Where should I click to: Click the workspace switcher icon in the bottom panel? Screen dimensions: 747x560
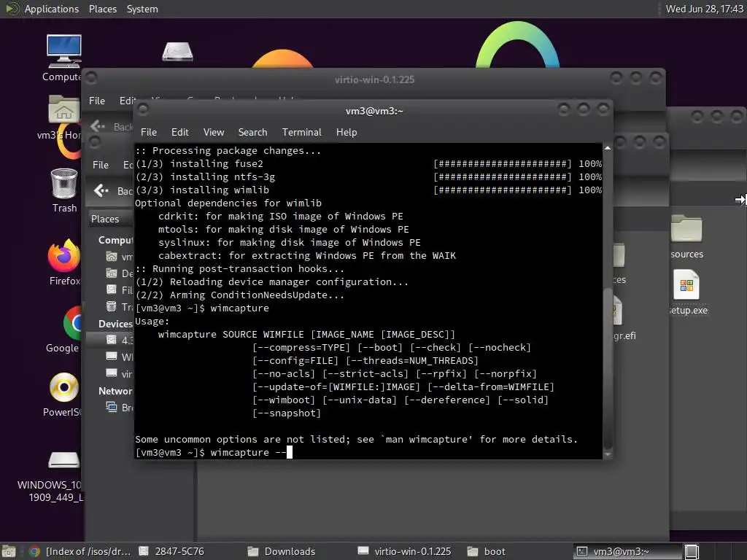click(692, 551)
